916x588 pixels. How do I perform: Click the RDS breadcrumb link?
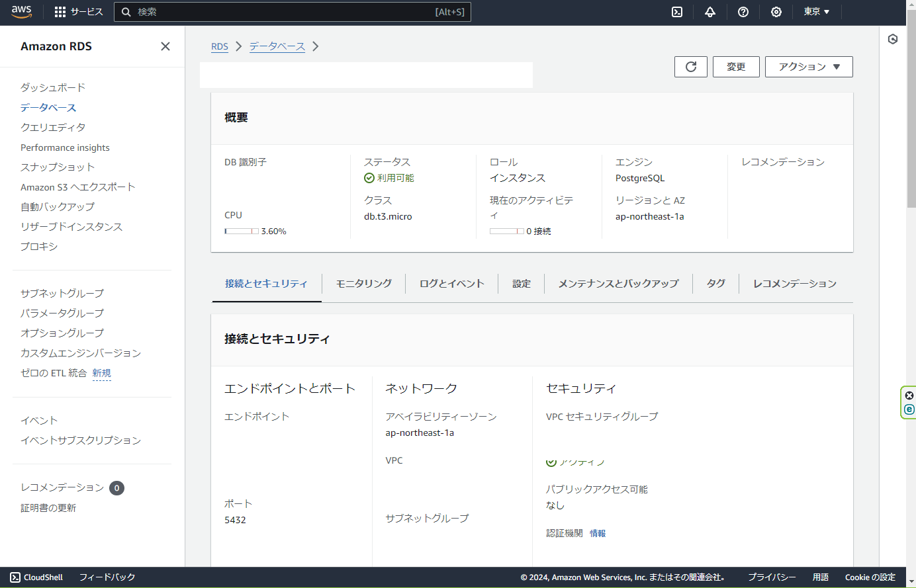click(x=220, y=46)
